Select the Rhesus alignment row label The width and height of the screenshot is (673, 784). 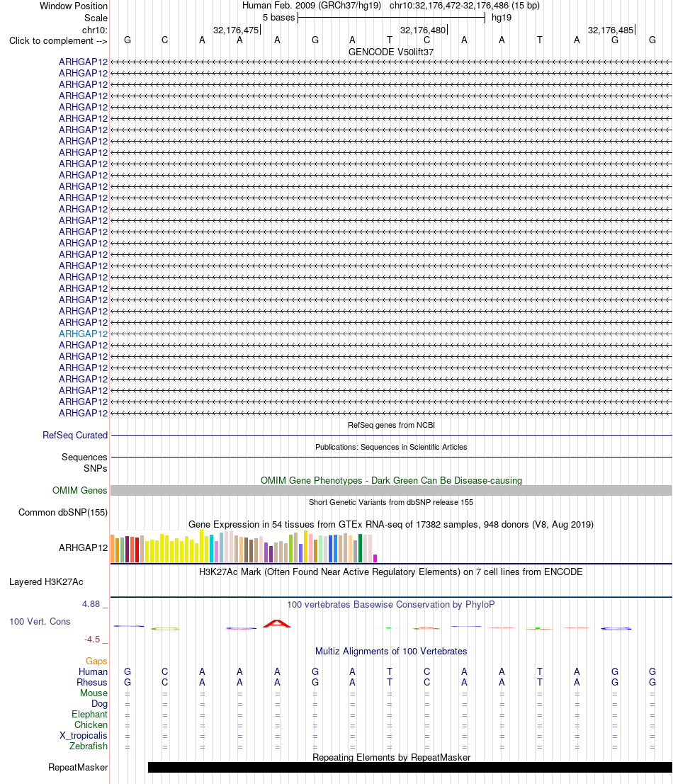[x=92, y=683]
